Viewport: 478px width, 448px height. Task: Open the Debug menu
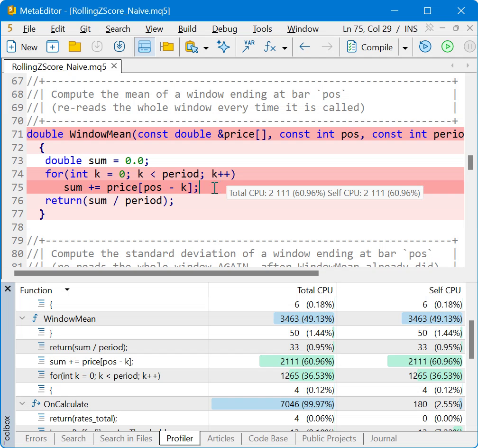pos(225,29)
